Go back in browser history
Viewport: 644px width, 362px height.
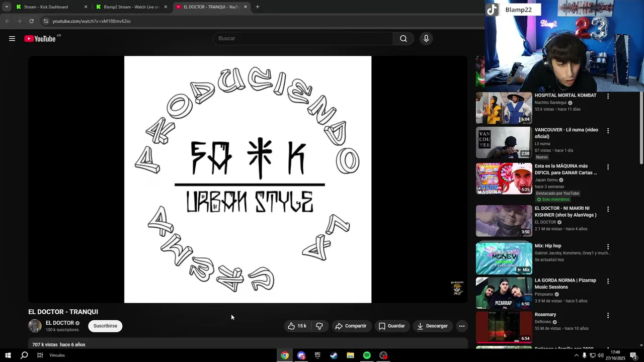(7, 21)
